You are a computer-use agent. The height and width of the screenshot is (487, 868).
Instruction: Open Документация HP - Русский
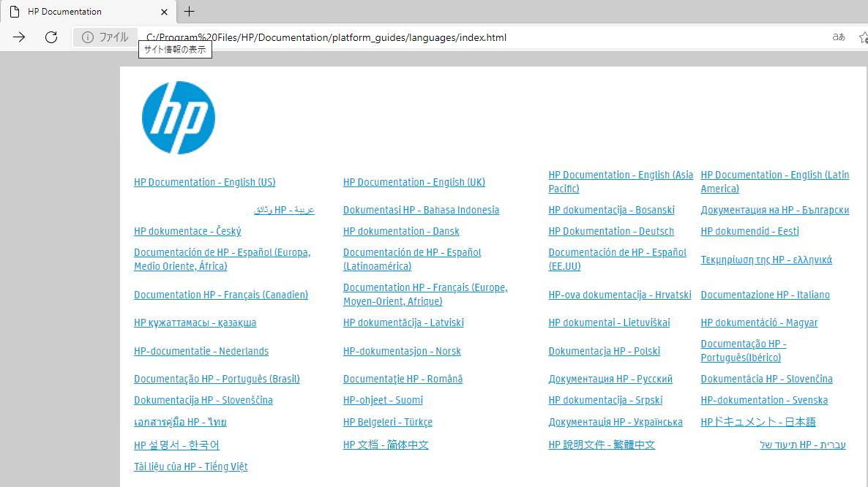pos(610,380)
